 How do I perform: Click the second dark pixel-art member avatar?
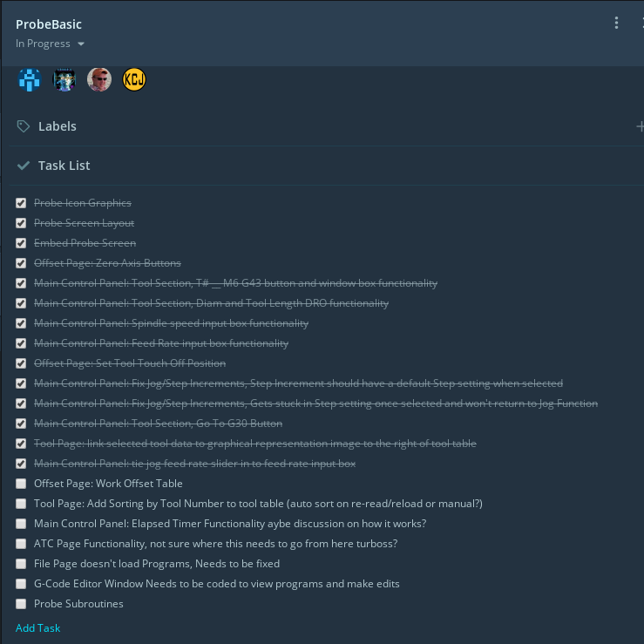tap(64, 79)
